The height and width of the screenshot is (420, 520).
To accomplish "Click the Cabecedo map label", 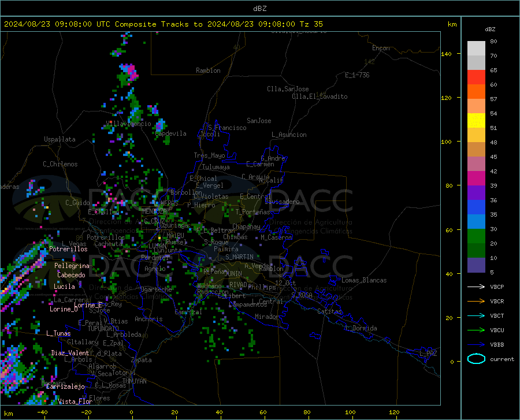I will click(71, 275).
